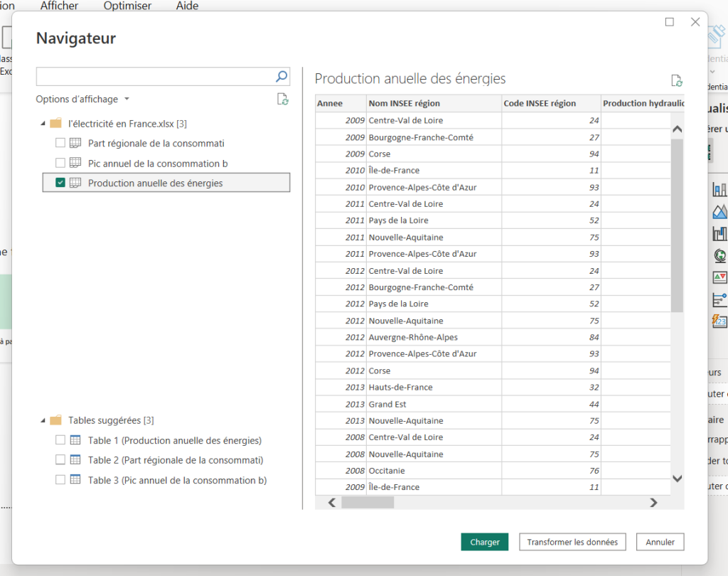This screenshot has width=728, height=576.
Task: Click the Navigateur search input field
Action: pos(156,77)
